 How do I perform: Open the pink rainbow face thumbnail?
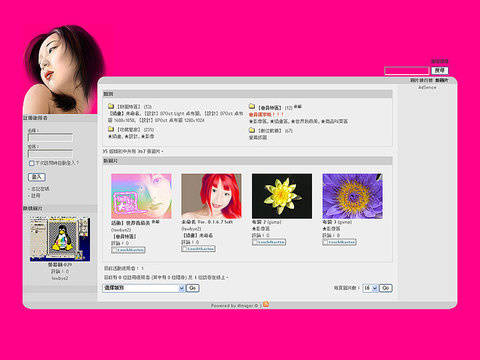point(141,196)
